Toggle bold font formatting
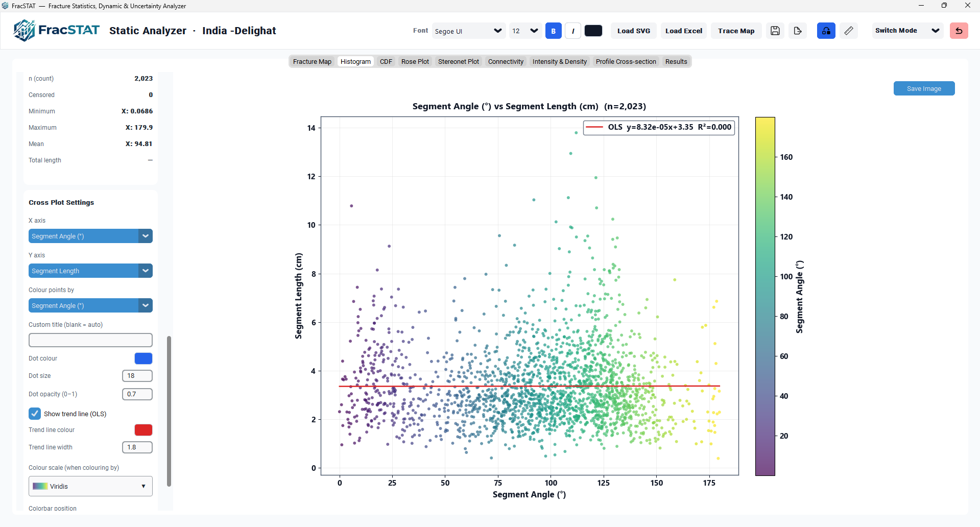The image size is (980, 527). point(553,31)
